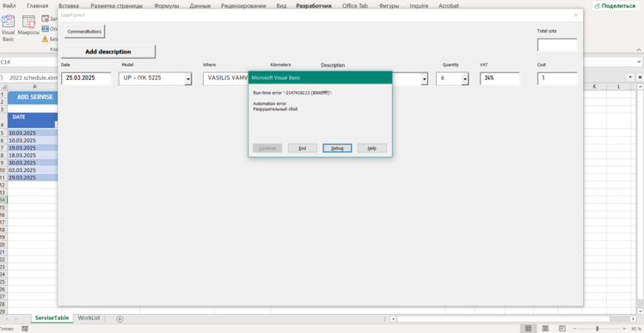Expand the Quantity combo box dropdown
The image size is (644, 333).
coord(465,79)
